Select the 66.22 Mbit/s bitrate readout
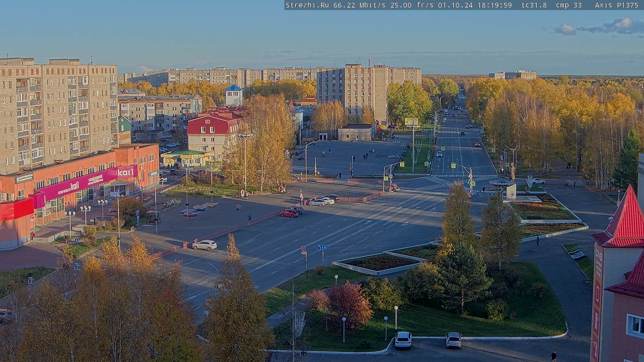The width and height of the screenshot is (644, 362). (x=359, y=5)
